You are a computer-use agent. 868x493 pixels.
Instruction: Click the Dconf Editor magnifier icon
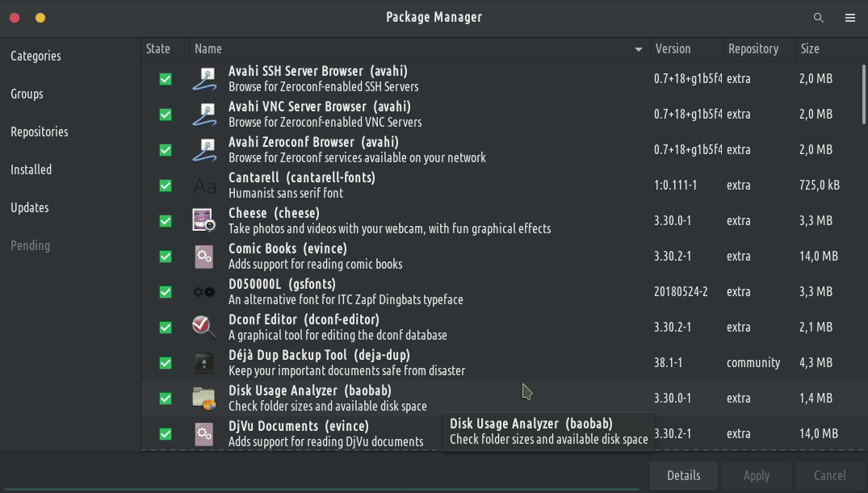coord(203,327)
